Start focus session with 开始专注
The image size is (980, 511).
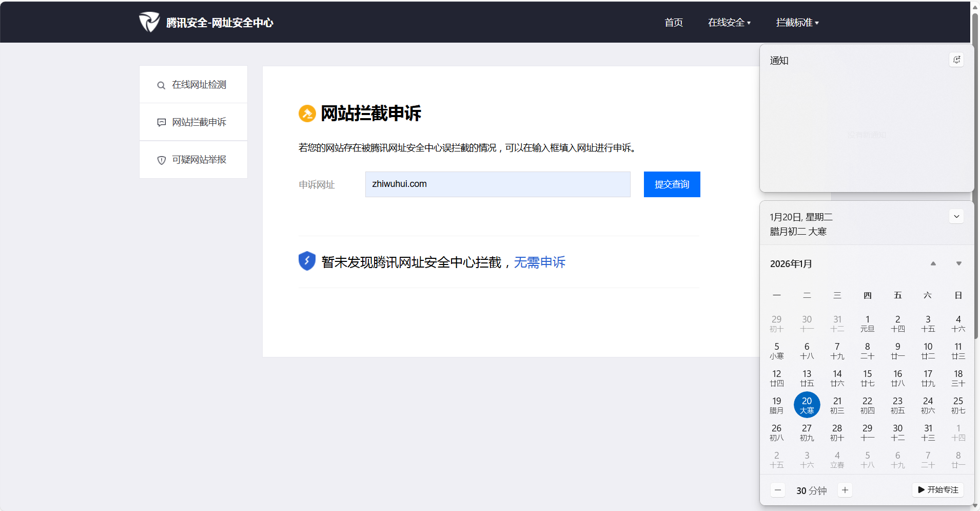click(938, 490)
